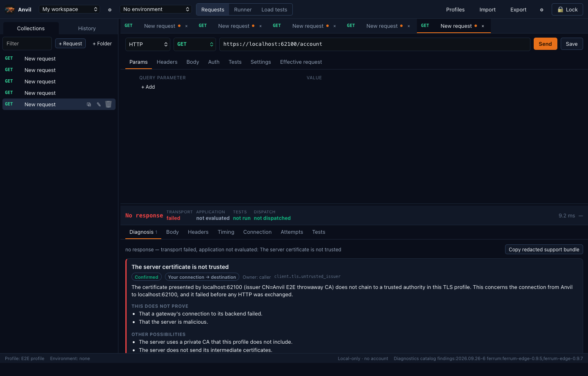The height and width of the screenshot is (376, 588).
Task: Click the Anvil logo icon
Action: tap(10, 9)
